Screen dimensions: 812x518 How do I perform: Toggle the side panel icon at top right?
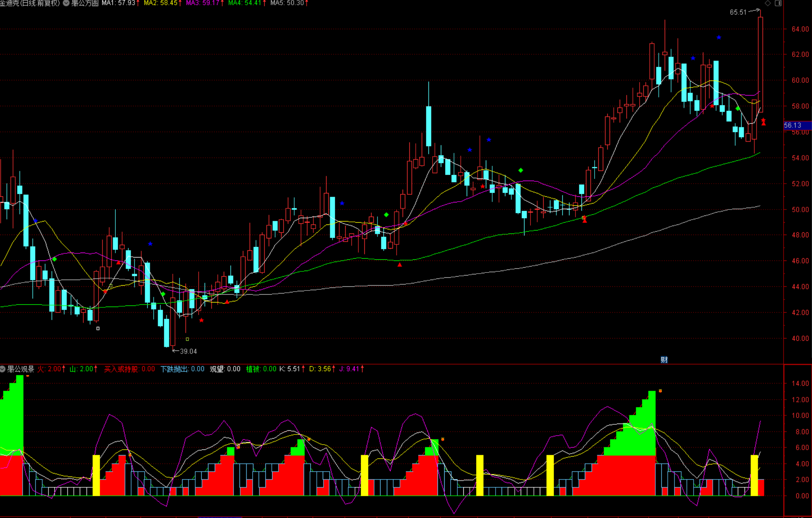778,3
